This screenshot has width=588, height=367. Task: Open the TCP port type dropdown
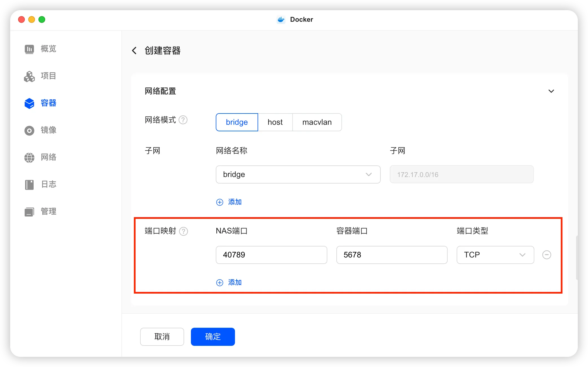click(495, 255)
